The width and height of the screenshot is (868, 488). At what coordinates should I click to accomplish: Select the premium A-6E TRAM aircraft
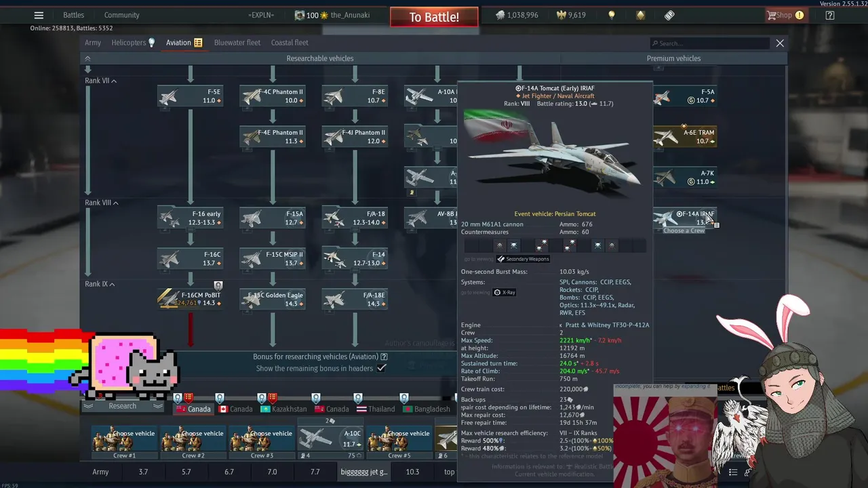coord(685,136)
